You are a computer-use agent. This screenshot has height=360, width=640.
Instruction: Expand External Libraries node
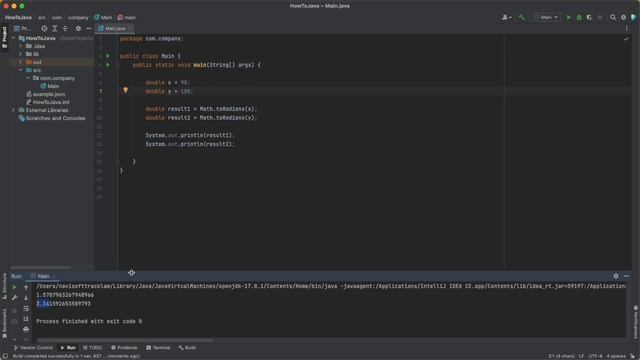[13, 110]
